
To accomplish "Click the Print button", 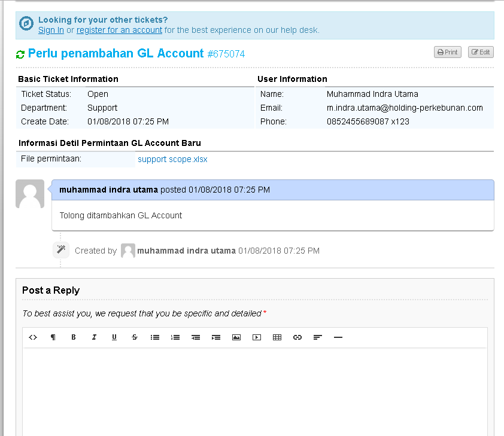I will pyautogui.click(x=448, y=52).
